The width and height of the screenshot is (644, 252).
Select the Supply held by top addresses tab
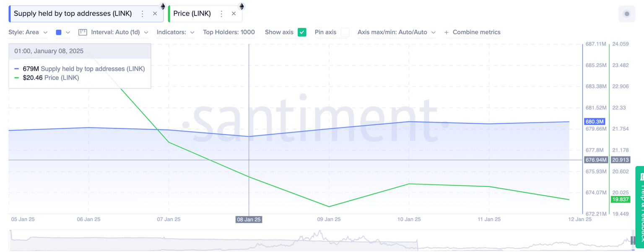(73, 14)
